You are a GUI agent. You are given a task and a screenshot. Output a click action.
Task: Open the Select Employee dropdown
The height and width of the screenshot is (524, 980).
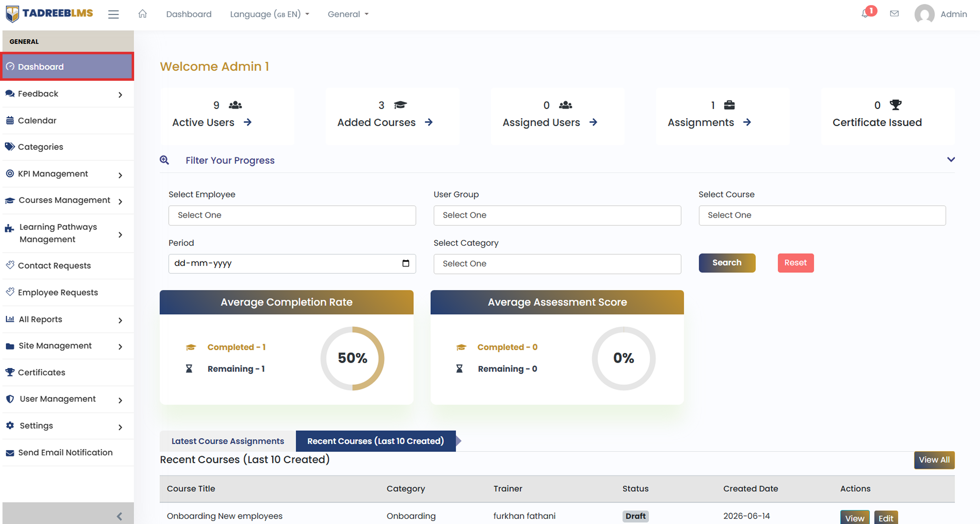click(292, 215)
